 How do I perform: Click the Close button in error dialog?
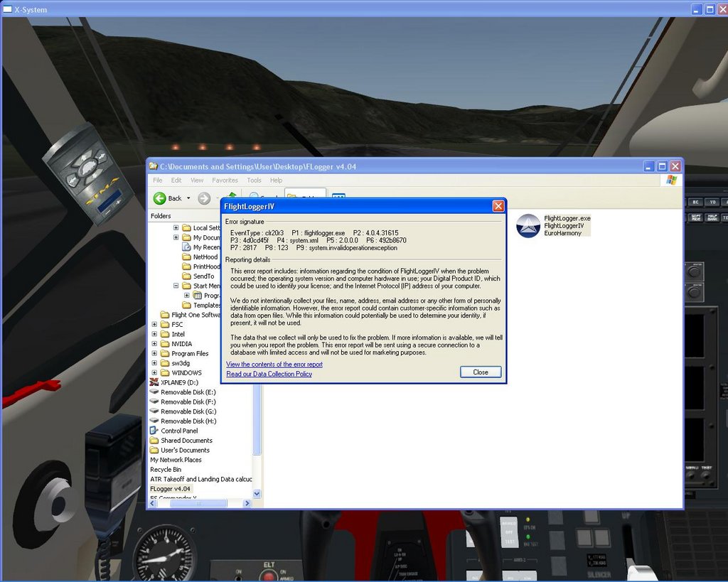point(481,372)
